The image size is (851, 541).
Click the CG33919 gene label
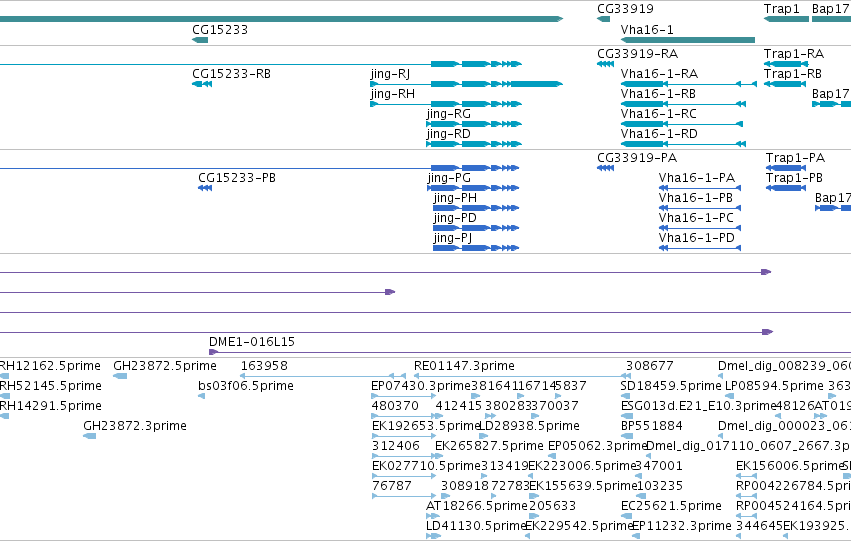tap(625, 9)
